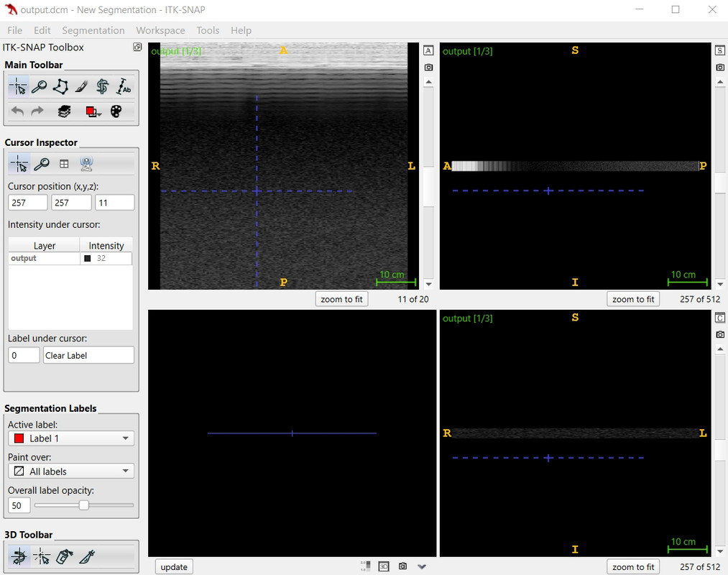Viewport: 728px width, 575px height.
Task: Switch to Display Layout inspector tab
Action: (x=64, y=163)
